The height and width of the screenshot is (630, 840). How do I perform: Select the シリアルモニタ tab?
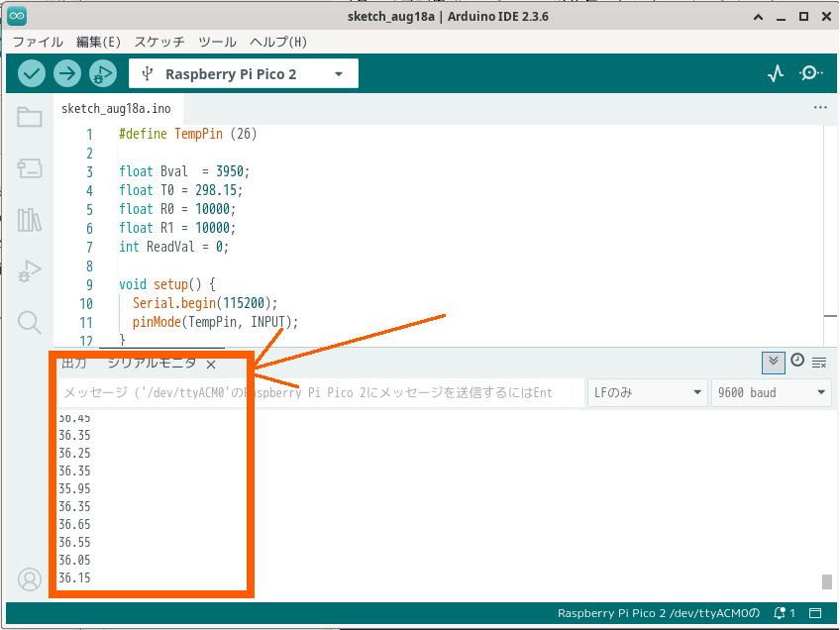coord(153,364)
